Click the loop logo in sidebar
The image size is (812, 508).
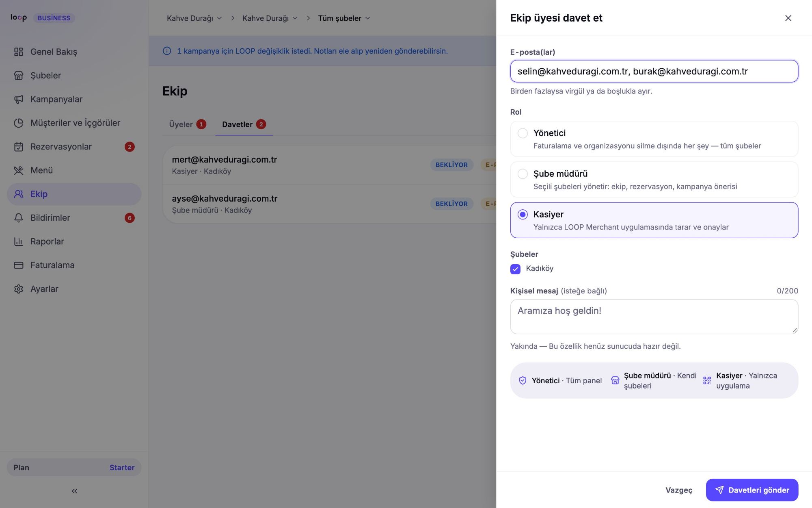click(19, 17)
